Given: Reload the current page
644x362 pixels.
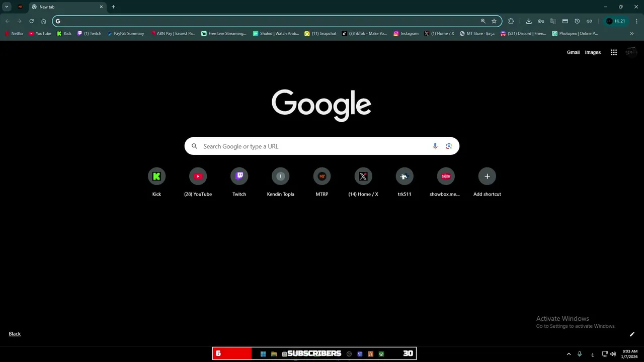Looking at the screenshot, I should pos(32,21).
